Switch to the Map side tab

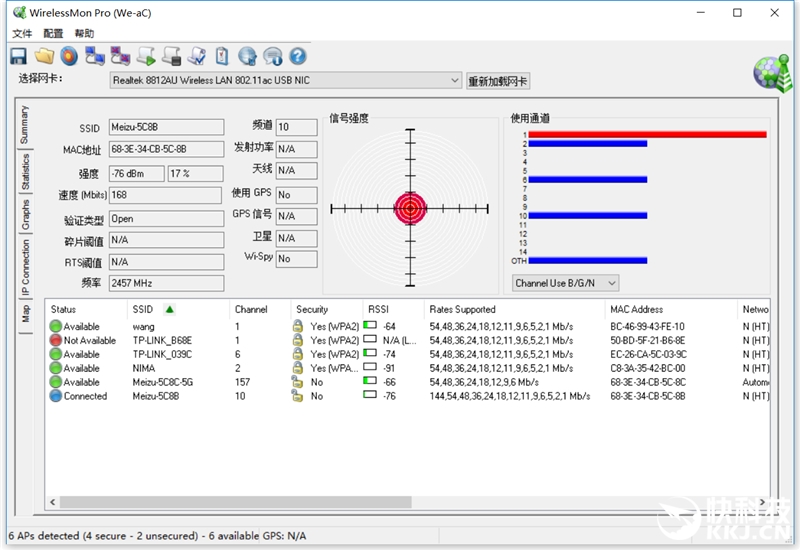pyautogui.click(x=24, y=314)
